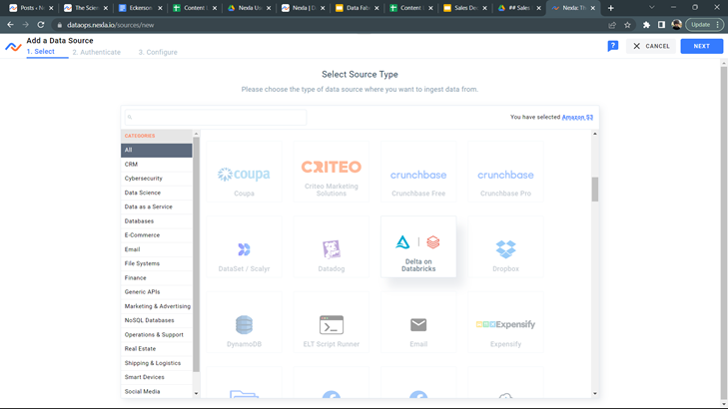Go to the Configure step tab
Screen dimensions: 728x409
pos(158,52)
